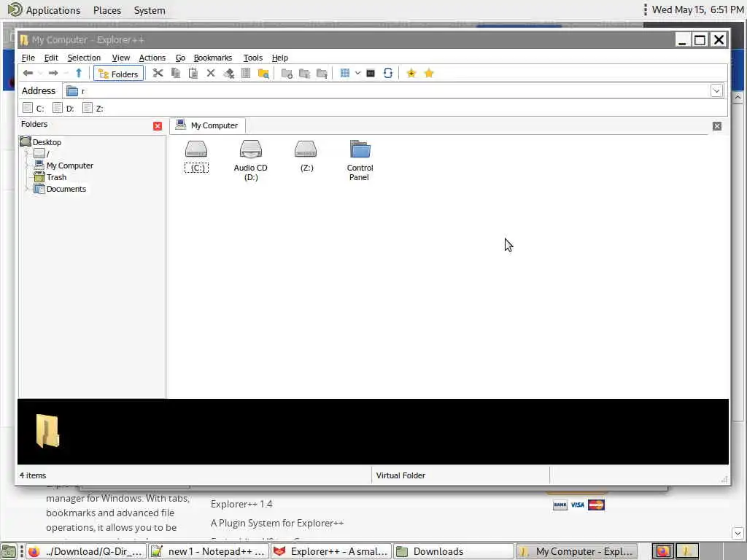The width and height of the screenshot is (747, 560).
Task: Open the Help menu
Action: coord(279,58)
